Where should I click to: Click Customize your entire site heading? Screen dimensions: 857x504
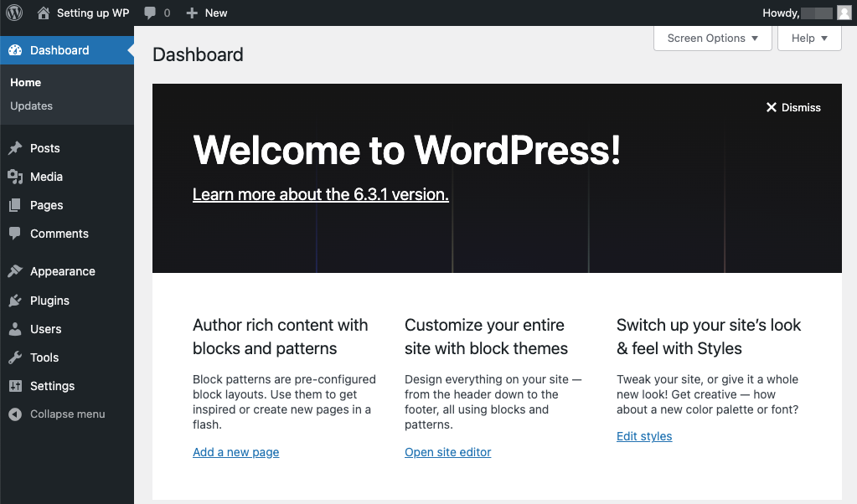(487, 337)
